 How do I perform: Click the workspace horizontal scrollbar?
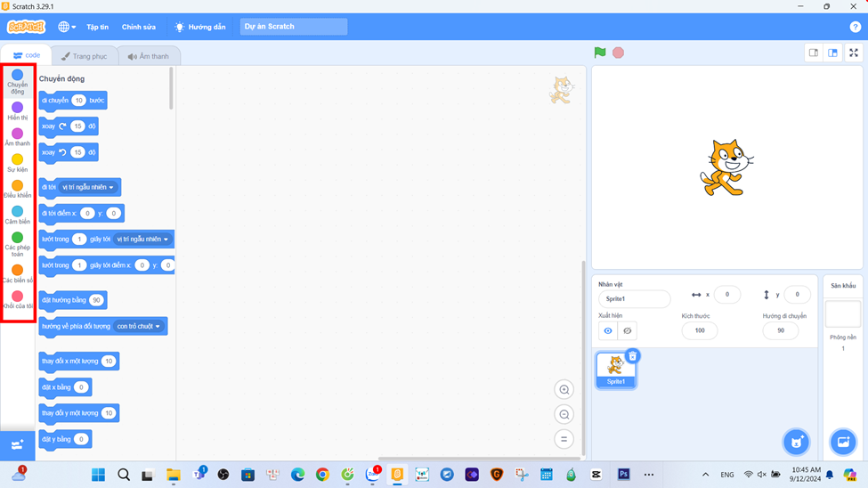(x=479, y=459)
